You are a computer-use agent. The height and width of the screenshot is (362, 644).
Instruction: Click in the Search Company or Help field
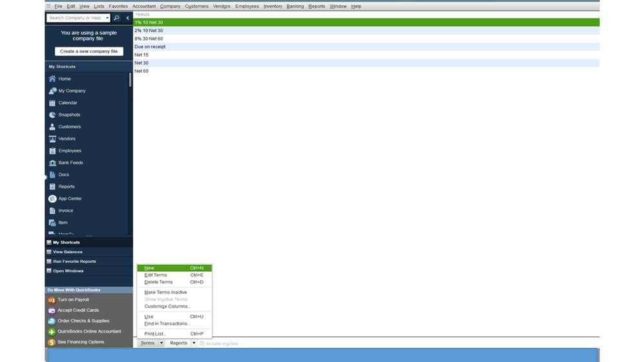point(75,18)
